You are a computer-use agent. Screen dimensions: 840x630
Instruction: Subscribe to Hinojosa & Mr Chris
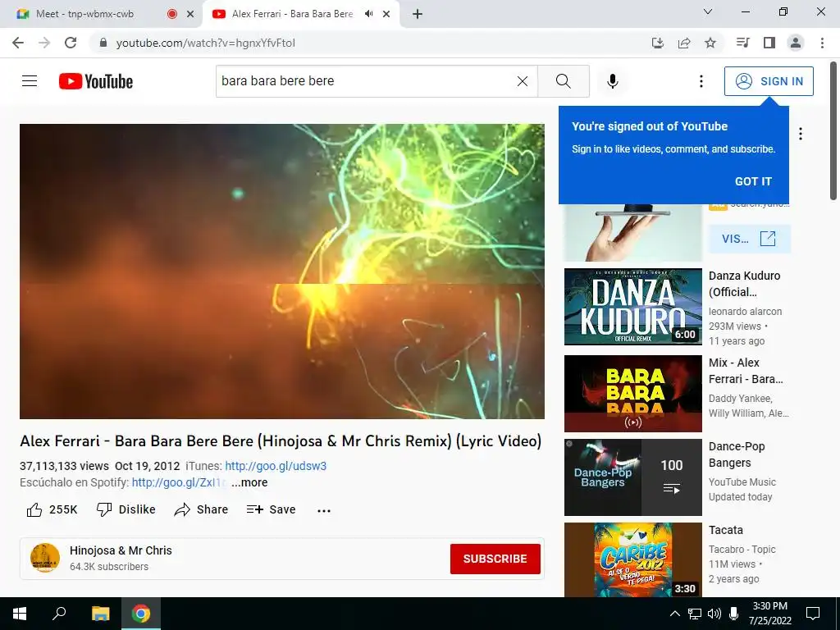click(x=495, y=559)
